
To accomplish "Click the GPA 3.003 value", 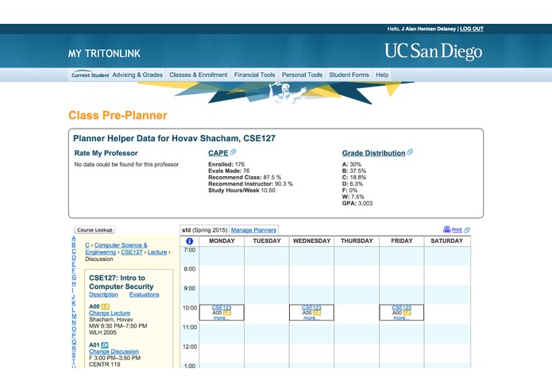I will [x=365, y=204].
